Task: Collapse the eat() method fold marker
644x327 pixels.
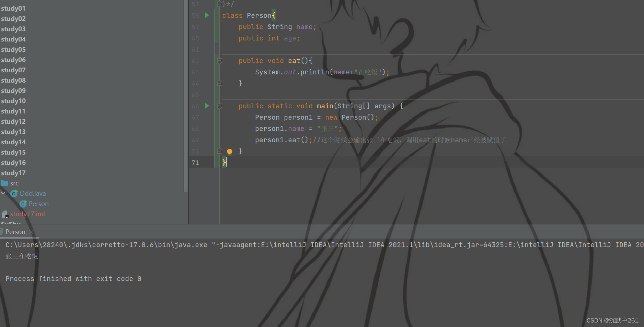Action: tap(220, 61)
